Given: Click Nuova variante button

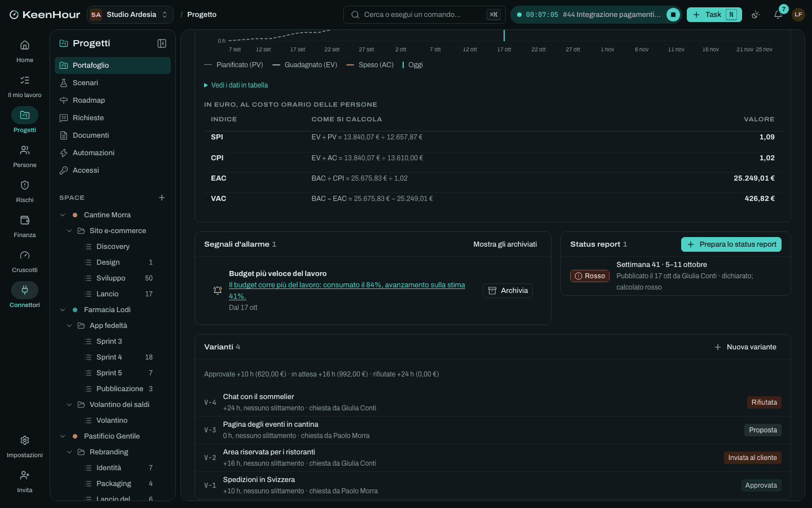Looking at the screenshot, I should pyautogui.click(x=745, y=347).
